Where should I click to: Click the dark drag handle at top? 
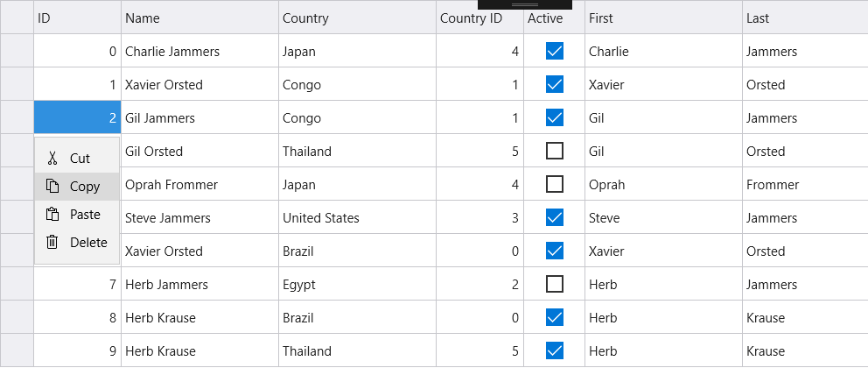coord(525,4)
